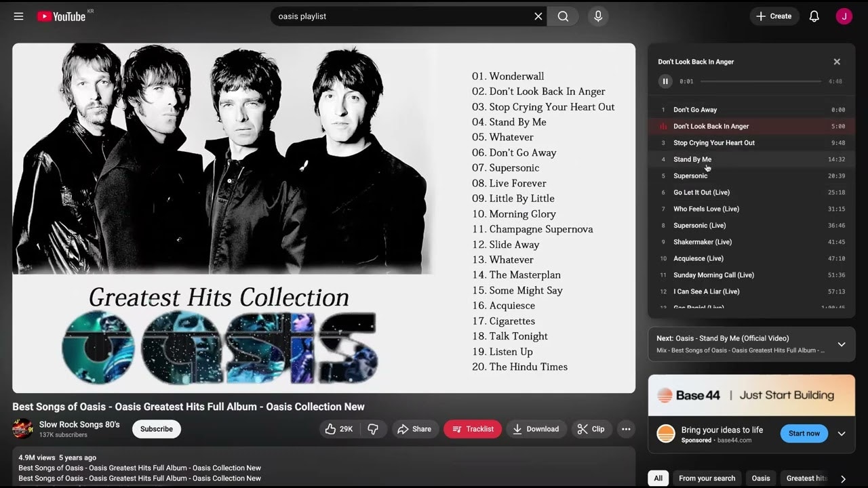Select track Don't Look Back In Anger
Image resolution: width=868 pixels, height=488 pixels.
pyautogui.click(x=751, y=126)
